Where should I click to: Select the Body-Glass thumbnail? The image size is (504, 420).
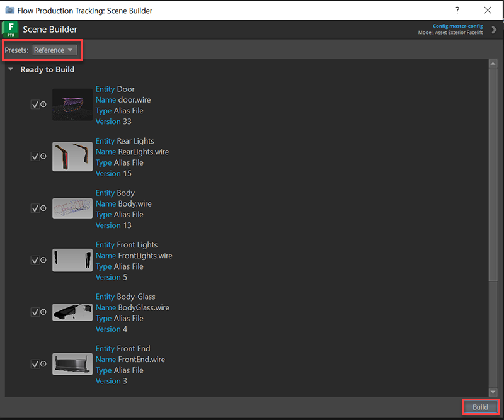point(72,312)
